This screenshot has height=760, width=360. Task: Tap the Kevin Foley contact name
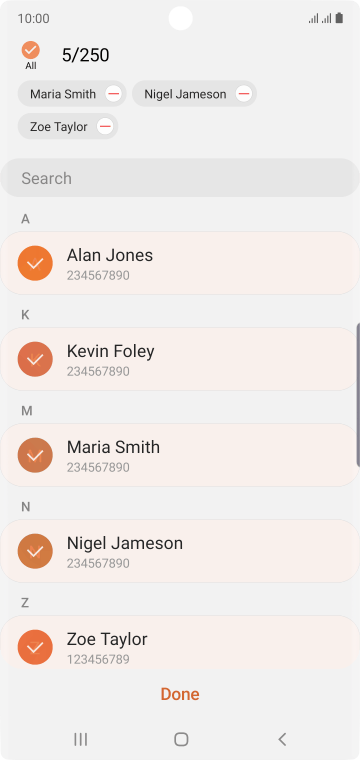110,351
